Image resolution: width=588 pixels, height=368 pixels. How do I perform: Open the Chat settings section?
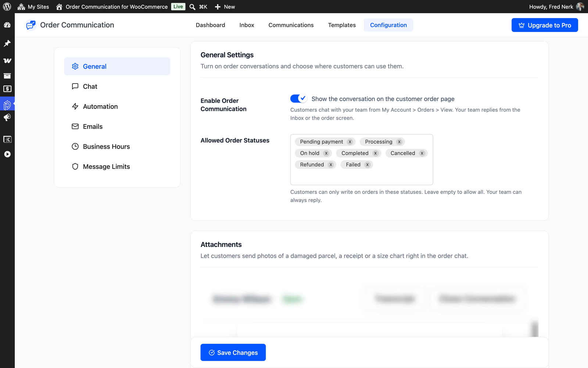(117, 86)
